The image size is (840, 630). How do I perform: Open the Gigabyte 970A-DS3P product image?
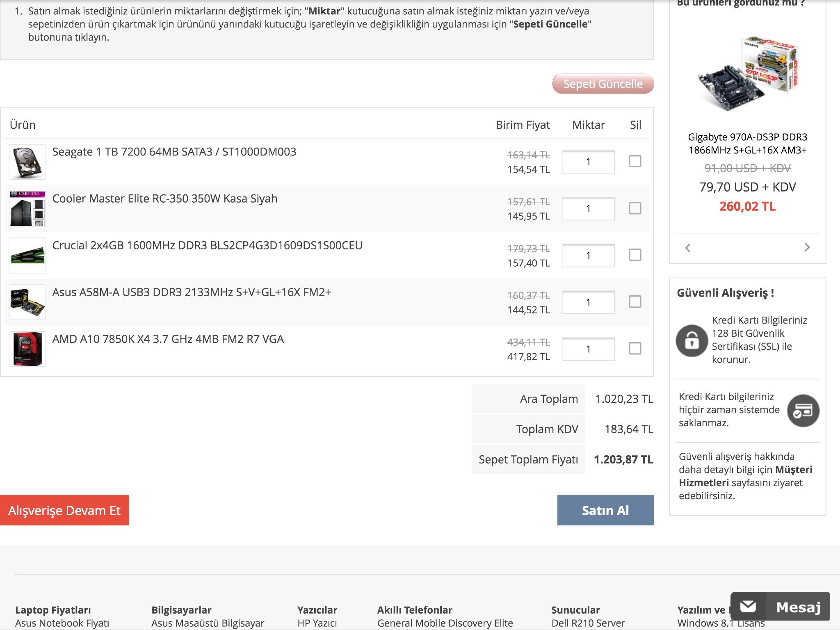click(747, 74)
